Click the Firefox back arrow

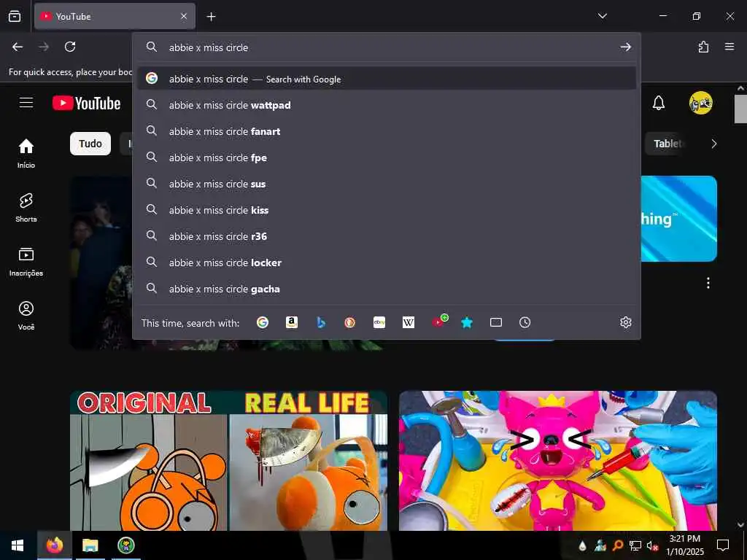(18, 47)
